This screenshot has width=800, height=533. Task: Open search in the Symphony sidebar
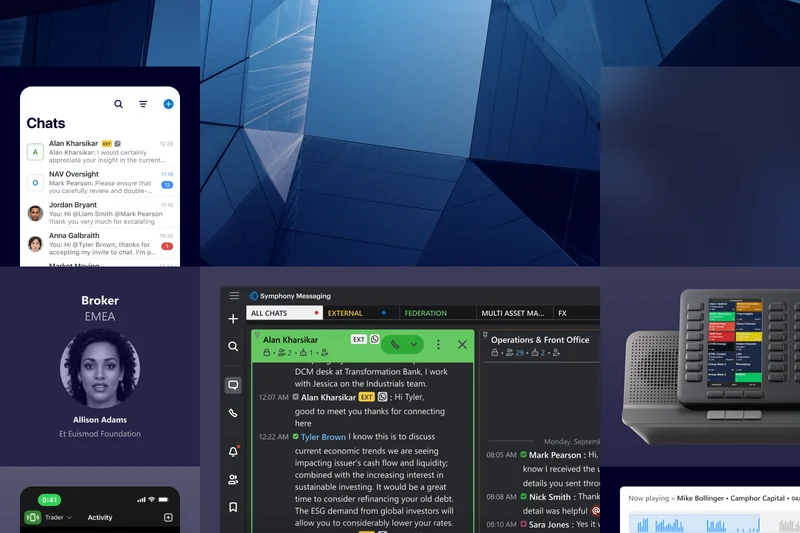coord(233,347)
